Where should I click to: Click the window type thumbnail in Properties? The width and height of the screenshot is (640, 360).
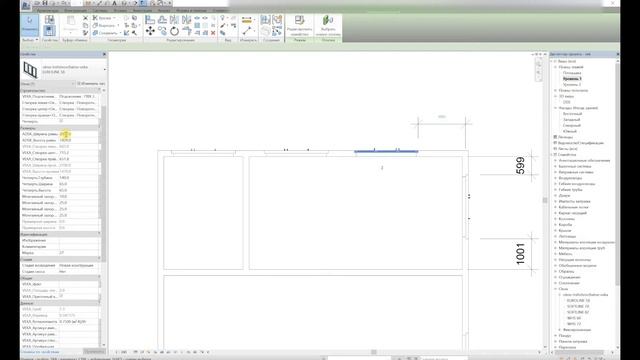click(x=30, y=70)
